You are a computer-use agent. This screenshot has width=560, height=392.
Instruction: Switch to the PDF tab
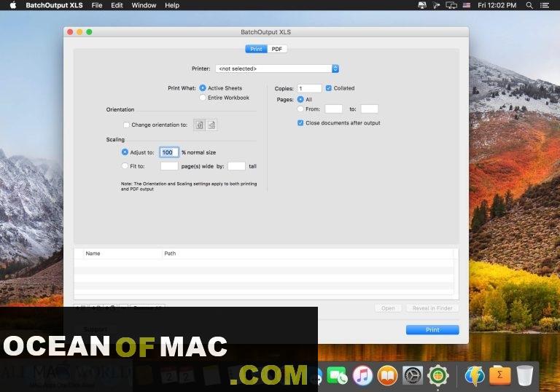pyautogui.click(x=277, y=49)
